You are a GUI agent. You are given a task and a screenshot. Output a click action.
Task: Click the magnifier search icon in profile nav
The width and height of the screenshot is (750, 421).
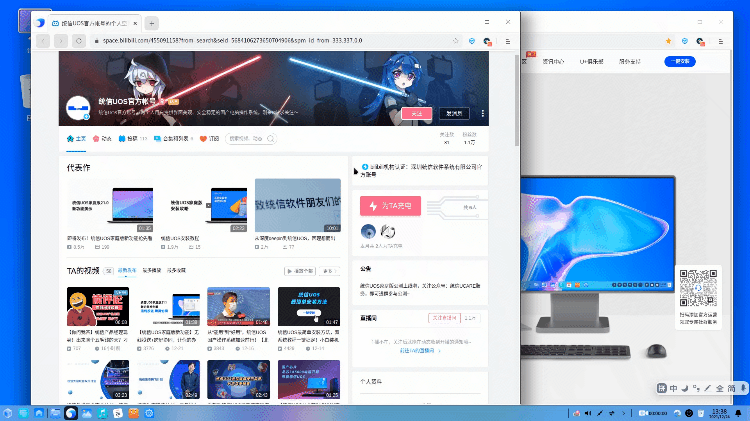click(271, 139)
